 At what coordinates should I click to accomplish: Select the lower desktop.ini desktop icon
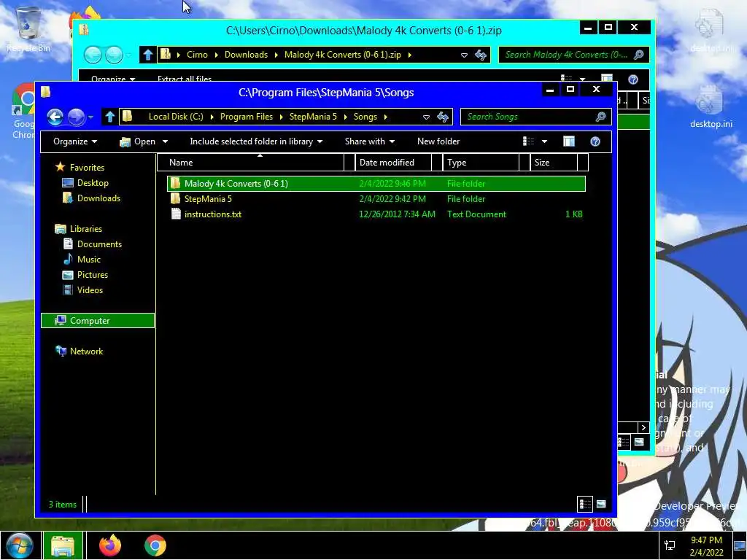(x=711, y=106)
